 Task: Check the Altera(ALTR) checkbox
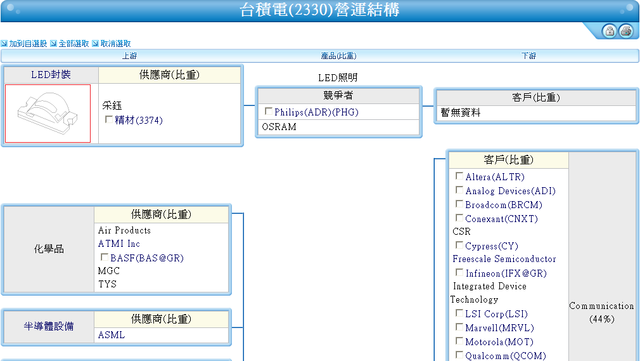pyautogui.click(x=459, y=176)
